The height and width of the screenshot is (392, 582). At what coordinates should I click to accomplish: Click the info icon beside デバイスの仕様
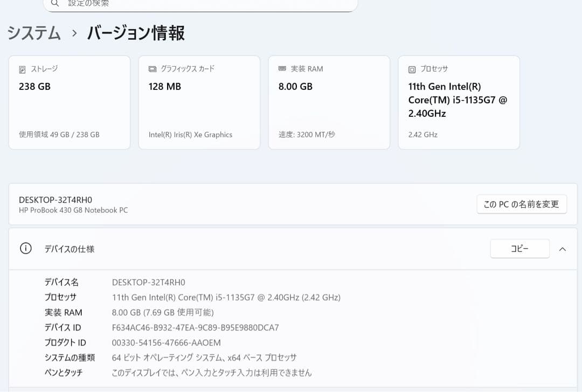coord(25,249)
